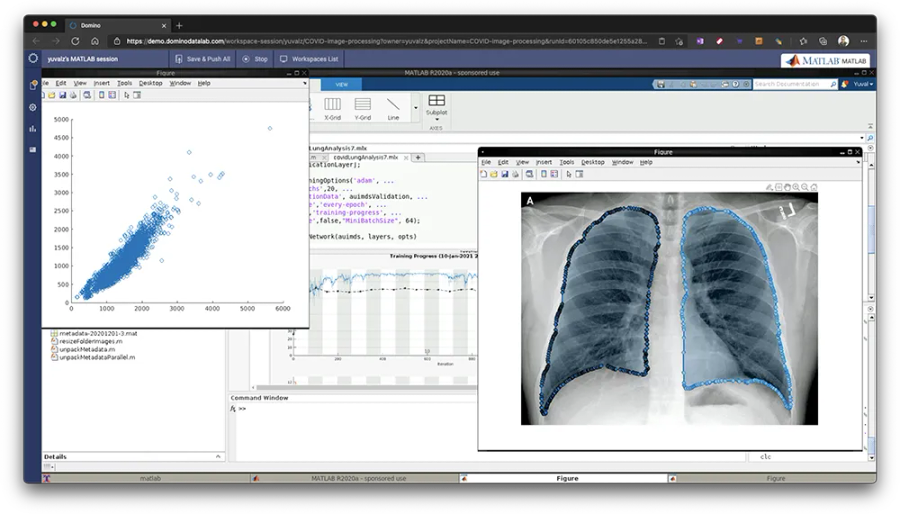Select the Line tool in the ribbon
The image size is (900, 514).
coord(393,108)
